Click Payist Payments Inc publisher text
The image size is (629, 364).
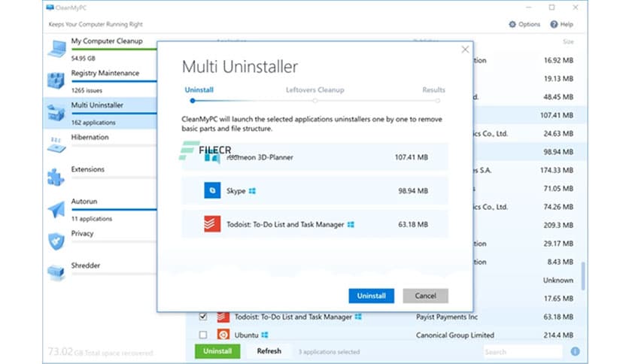point(447,317)
